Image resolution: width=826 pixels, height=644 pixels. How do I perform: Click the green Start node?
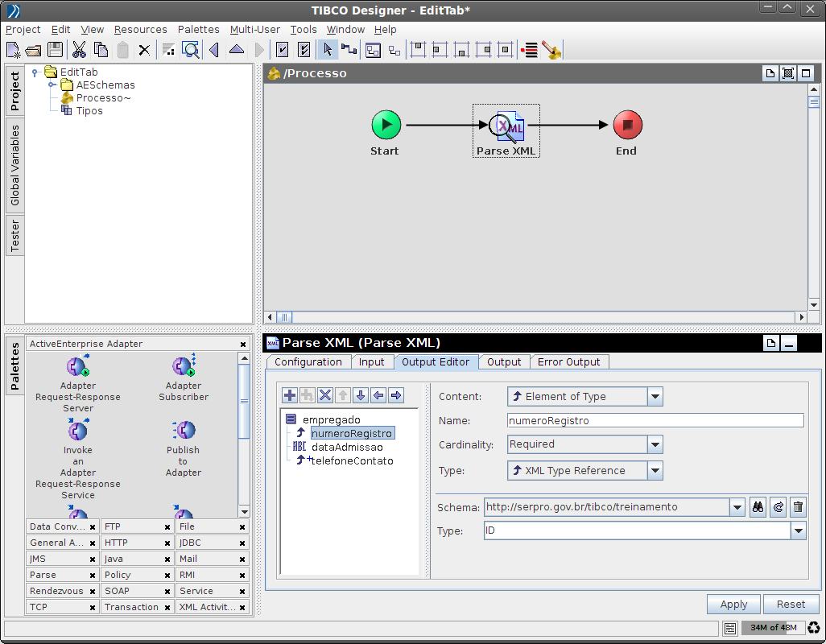(386, 126)
